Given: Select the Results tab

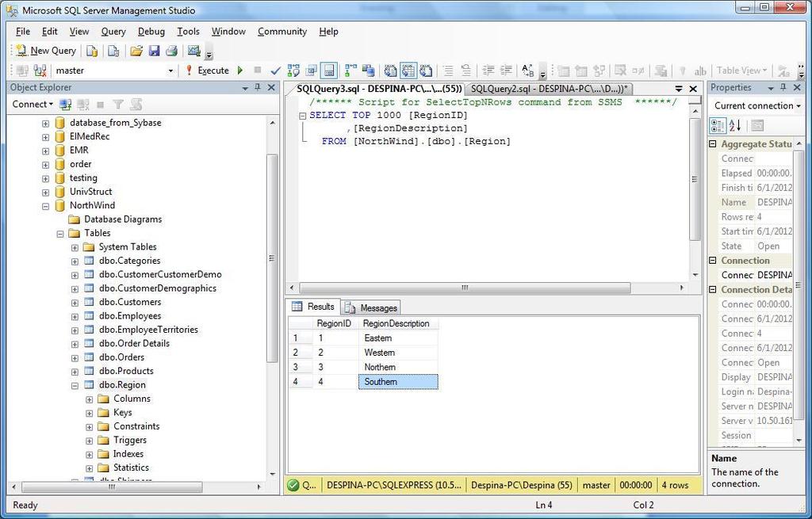Looking at the screenshot, I should coord(312,307).
